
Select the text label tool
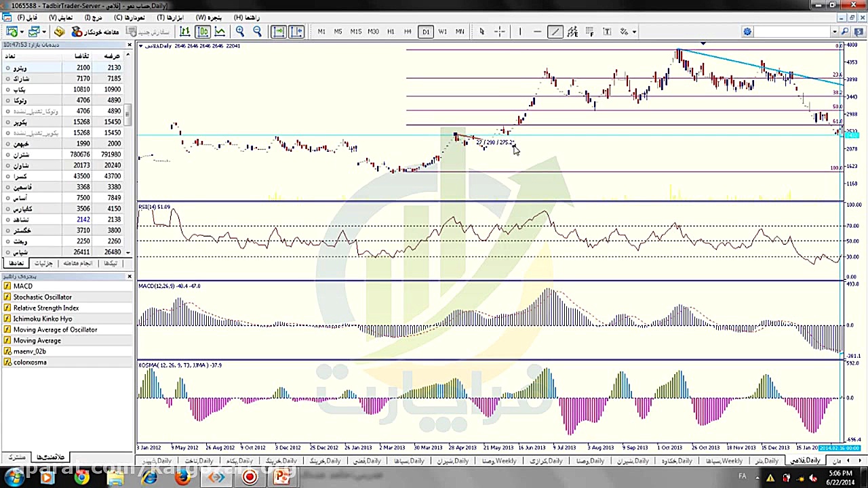point(607,31)
